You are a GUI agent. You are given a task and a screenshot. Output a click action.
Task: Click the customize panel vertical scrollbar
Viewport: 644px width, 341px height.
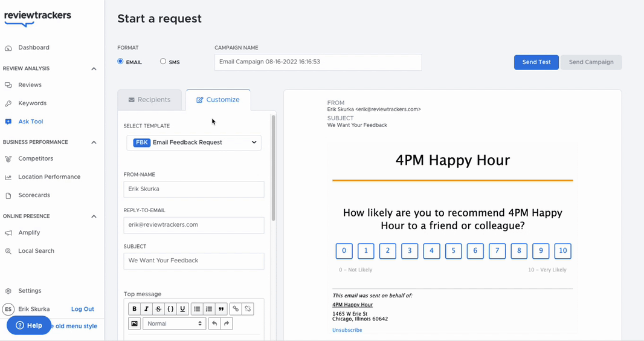[x=274, y=167]
